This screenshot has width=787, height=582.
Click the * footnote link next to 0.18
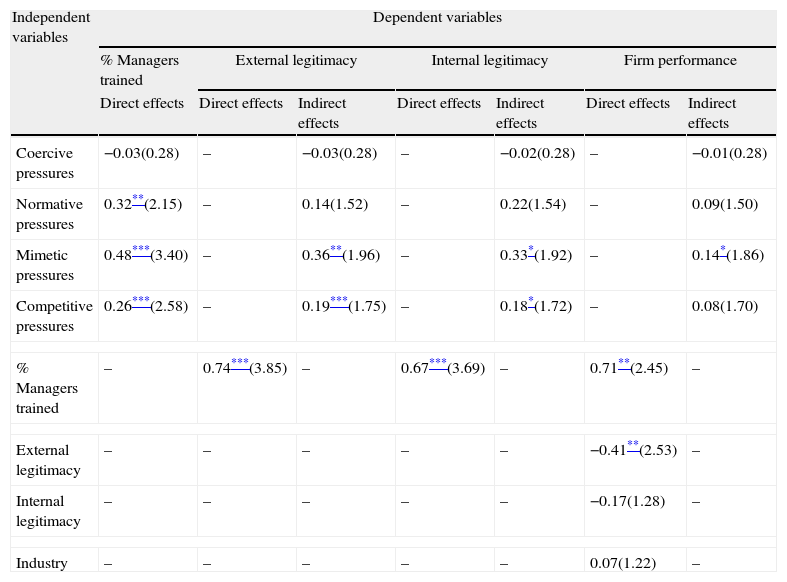(x=531, y=302)
